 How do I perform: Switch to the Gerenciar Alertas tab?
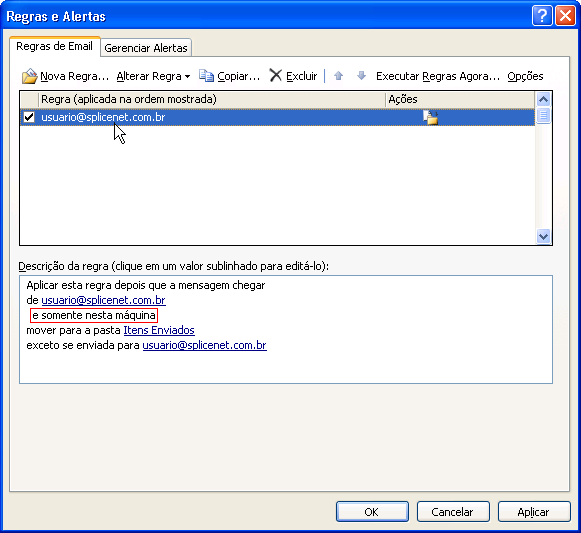[x=146, y=48]
